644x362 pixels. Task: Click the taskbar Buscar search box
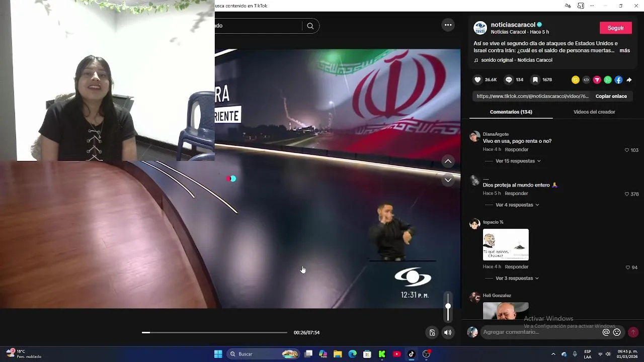(x=264, y=354)
